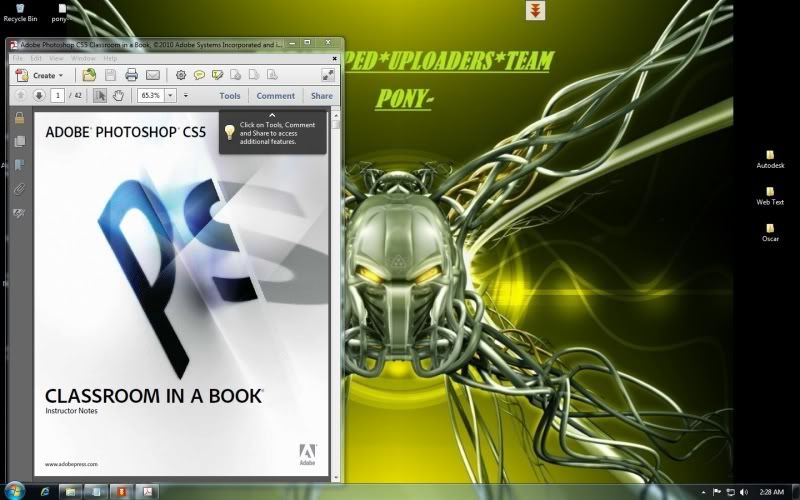The width and height of the screenshot is (800, 500).
Task: Open the Window menu
Action: 83,59
